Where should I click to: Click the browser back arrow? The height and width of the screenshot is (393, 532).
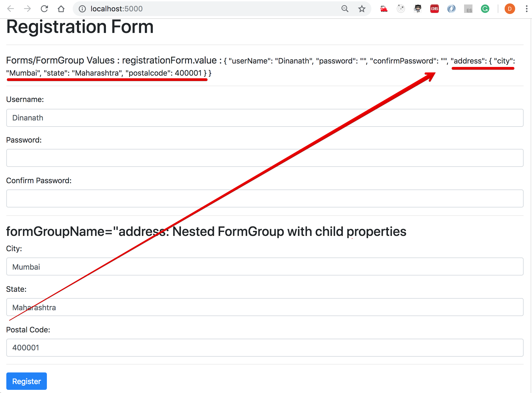click(x=11, y=9)
